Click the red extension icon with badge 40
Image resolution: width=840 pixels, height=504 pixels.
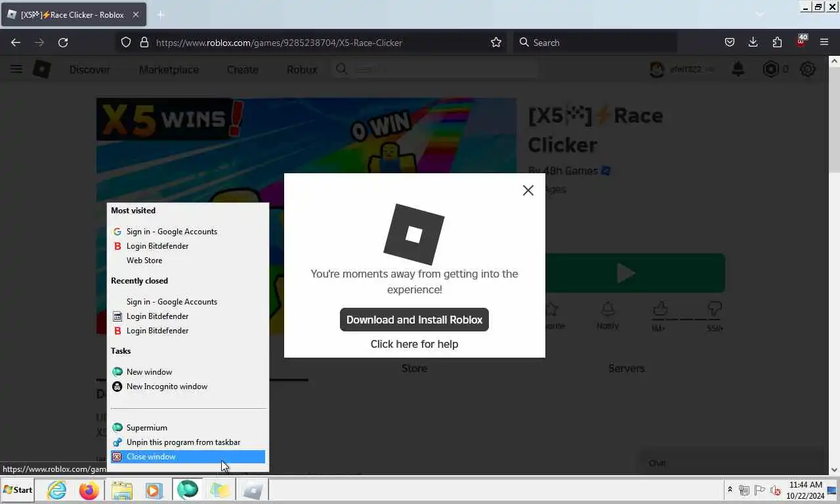801,41
